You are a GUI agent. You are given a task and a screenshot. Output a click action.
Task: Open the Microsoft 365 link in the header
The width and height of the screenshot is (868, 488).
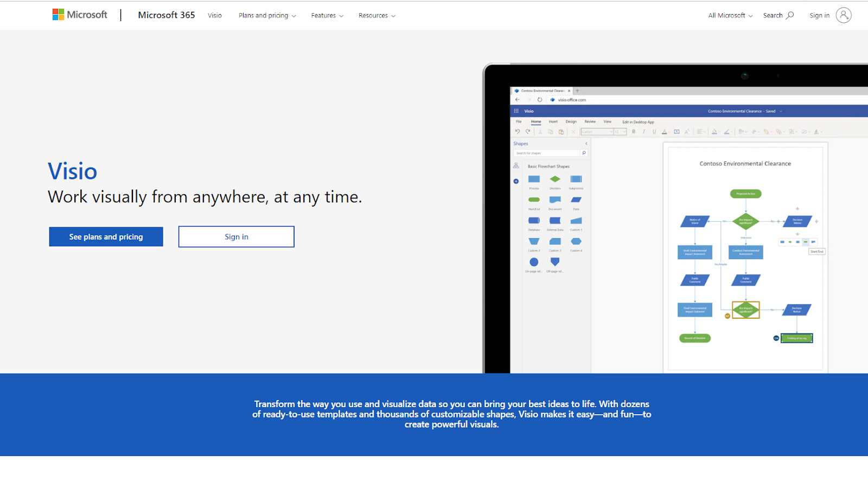(167, 15)
